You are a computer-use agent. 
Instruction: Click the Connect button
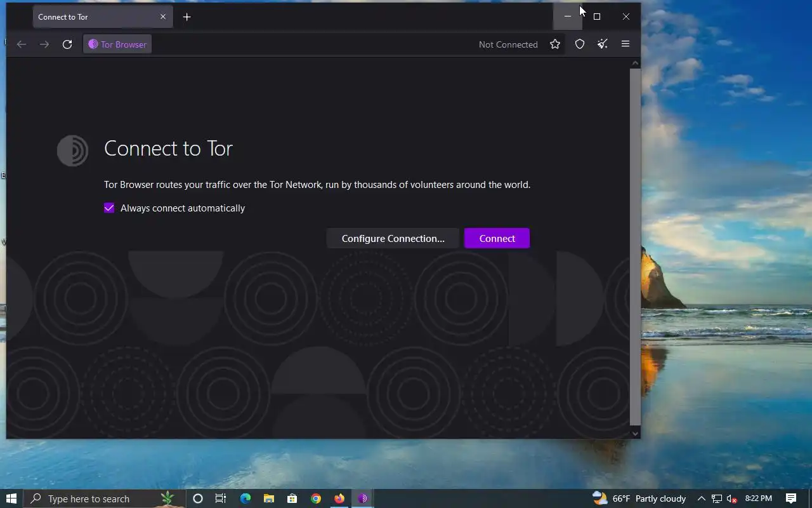pos(497,238)
